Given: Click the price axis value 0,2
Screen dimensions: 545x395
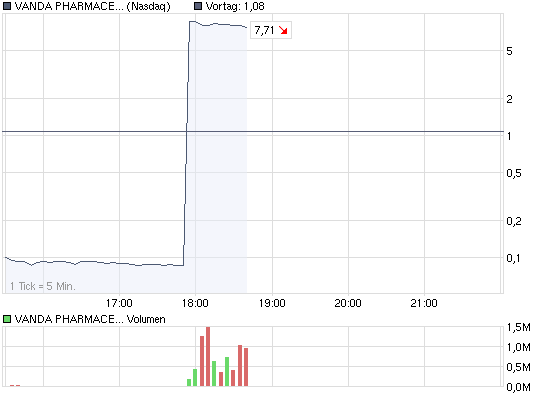Looking at the screenshot, I should point(514,221).
